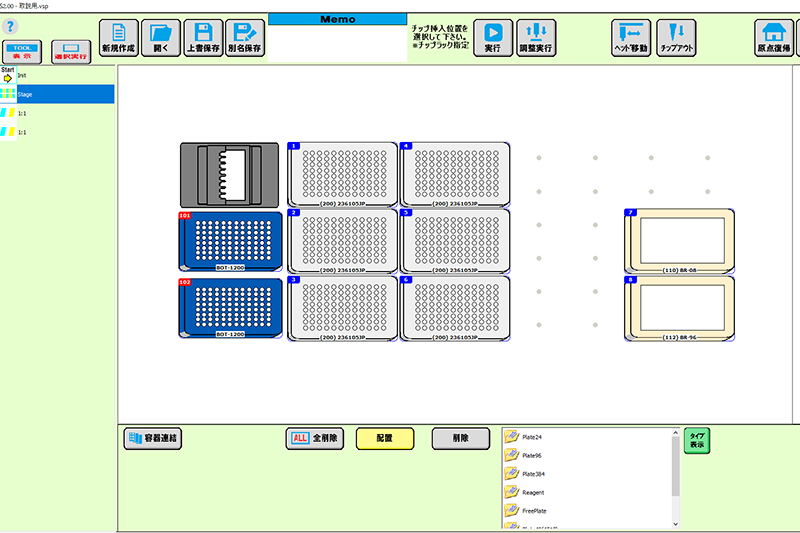Select the gray tip disposal unit on stage

(x=230, y=175)
